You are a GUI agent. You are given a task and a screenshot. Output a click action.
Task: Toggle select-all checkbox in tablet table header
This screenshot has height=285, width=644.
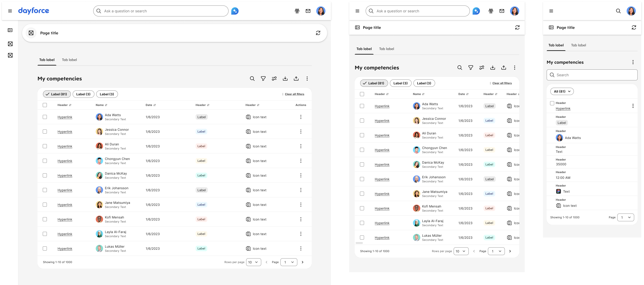pyautogui.click(x=362, y=94)
